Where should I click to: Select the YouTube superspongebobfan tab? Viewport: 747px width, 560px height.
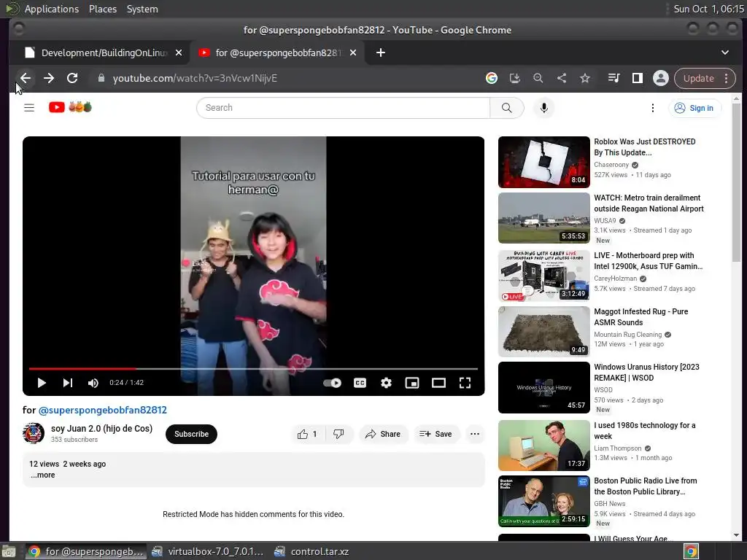277,52
